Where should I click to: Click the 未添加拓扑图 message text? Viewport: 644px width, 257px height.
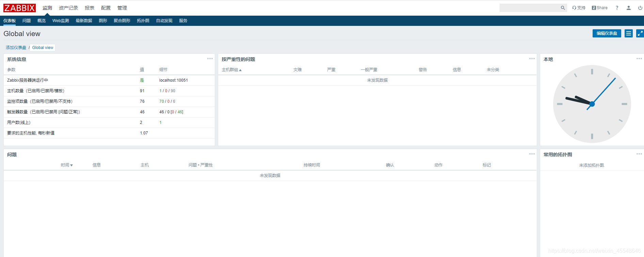pos(592,165)
